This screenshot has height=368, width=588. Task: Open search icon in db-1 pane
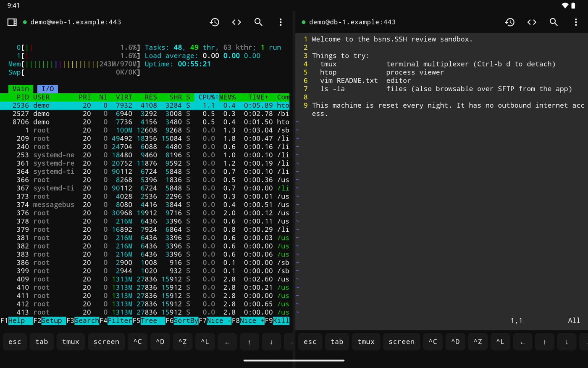pyautogui.click(x=554, y=22)
